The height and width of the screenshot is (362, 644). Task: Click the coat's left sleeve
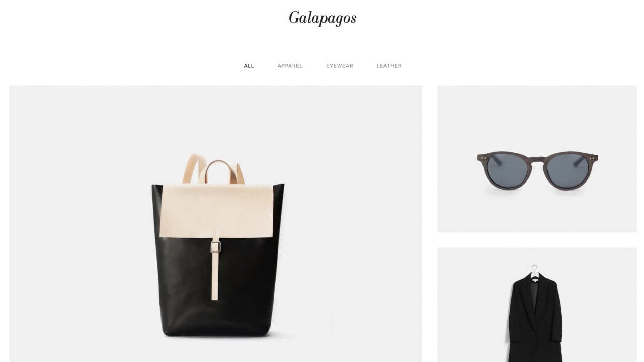[514, 322]
